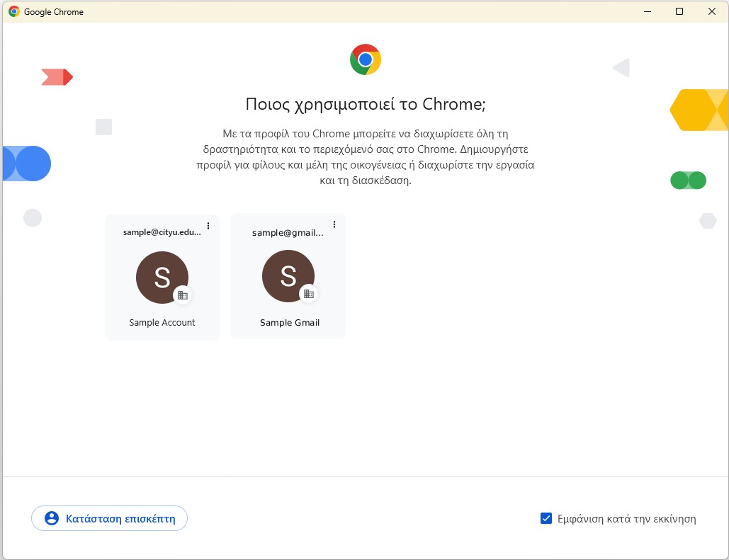729x560 pixels.
Task: Maximize the Google Chrome window
Action: (x=679, y=11)
